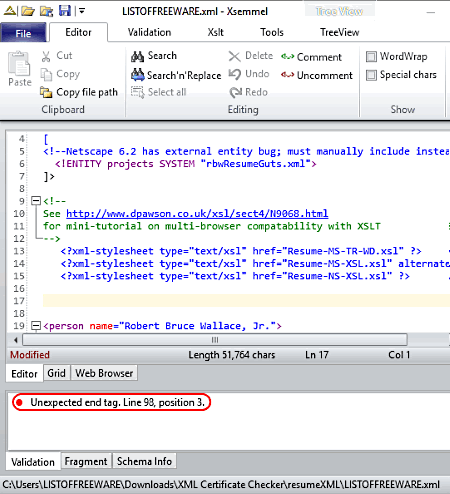Click the Copy file path label
Screen dimensions: 450x494
point(87,92)
